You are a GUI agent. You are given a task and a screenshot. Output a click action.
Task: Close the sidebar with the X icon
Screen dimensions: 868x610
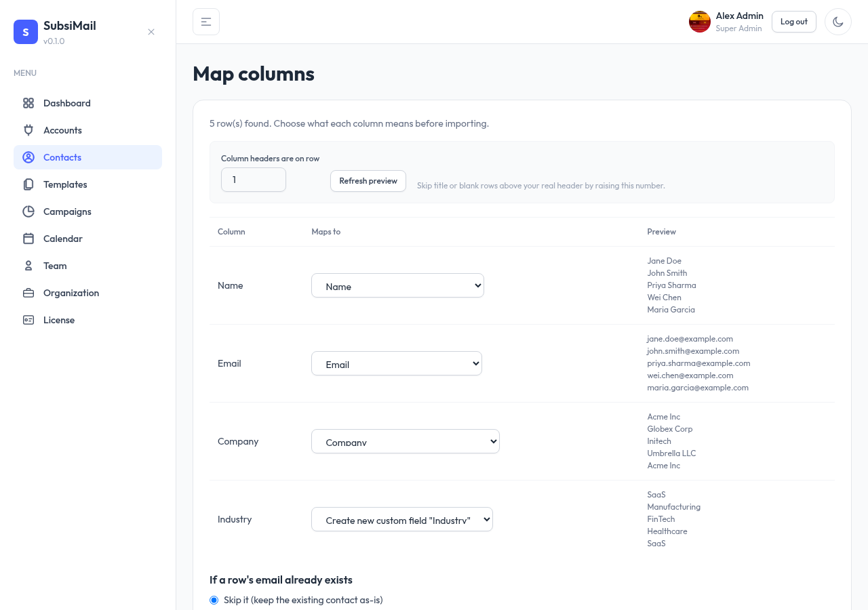pos(151,32)
